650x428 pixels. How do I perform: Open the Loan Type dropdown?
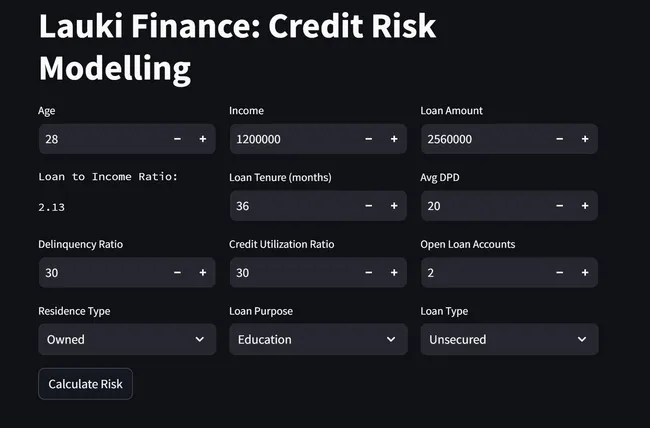(508, 339)
